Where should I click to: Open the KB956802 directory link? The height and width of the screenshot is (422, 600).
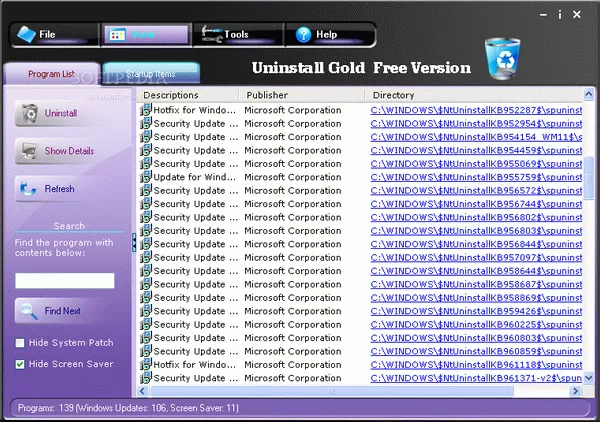pyautogui.click(x=476, y=217)
